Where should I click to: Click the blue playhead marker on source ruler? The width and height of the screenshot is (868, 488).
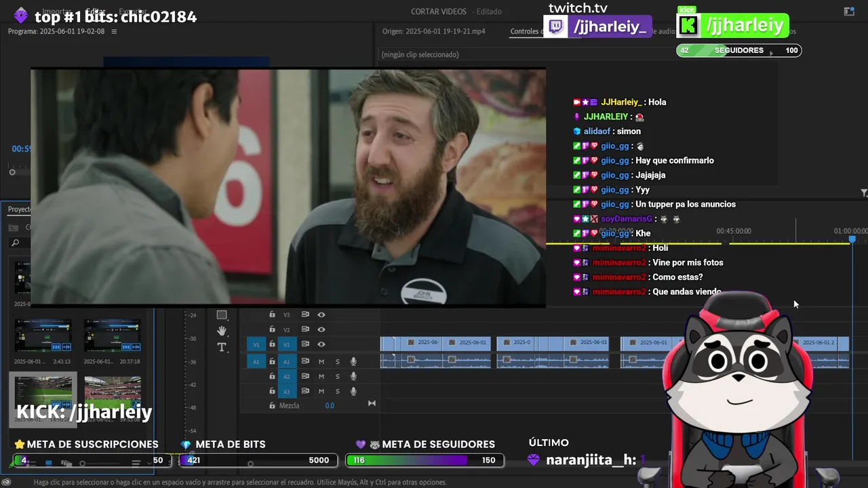[x=852, y=239]
